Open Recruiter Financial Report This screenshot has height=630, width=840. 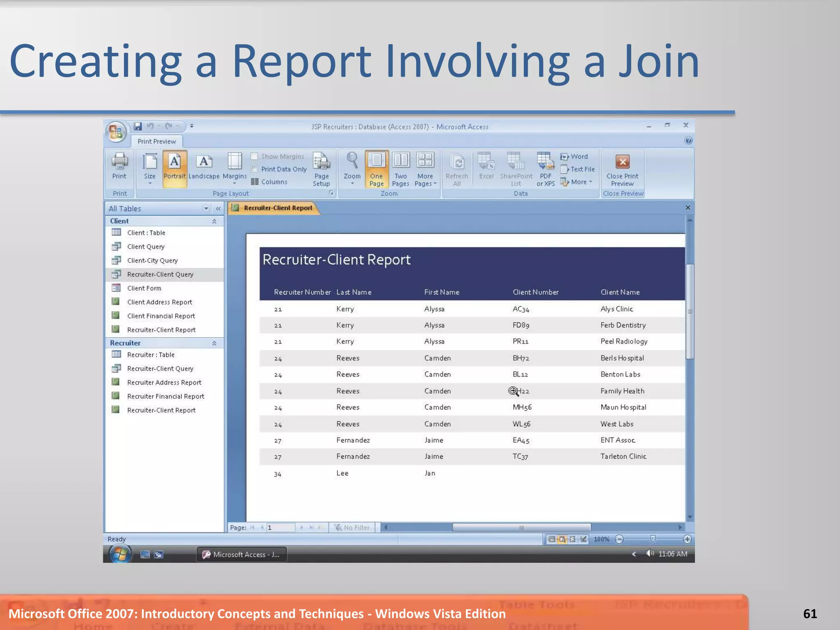(165, 396)
